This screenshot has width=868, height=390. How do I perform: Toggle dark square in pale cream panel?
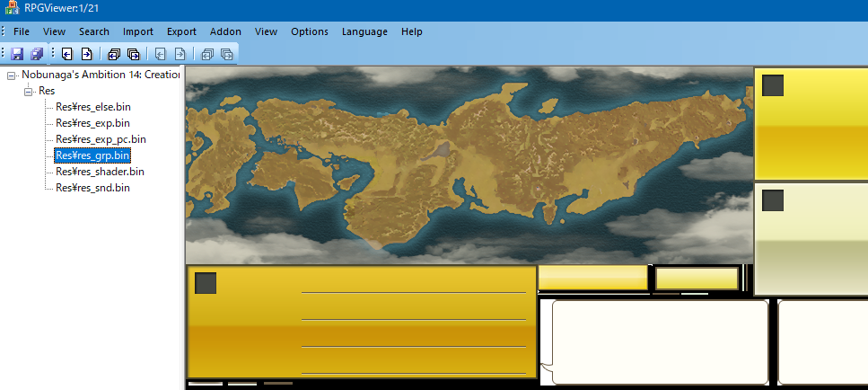pyautogui.click(x=772, y=200)
